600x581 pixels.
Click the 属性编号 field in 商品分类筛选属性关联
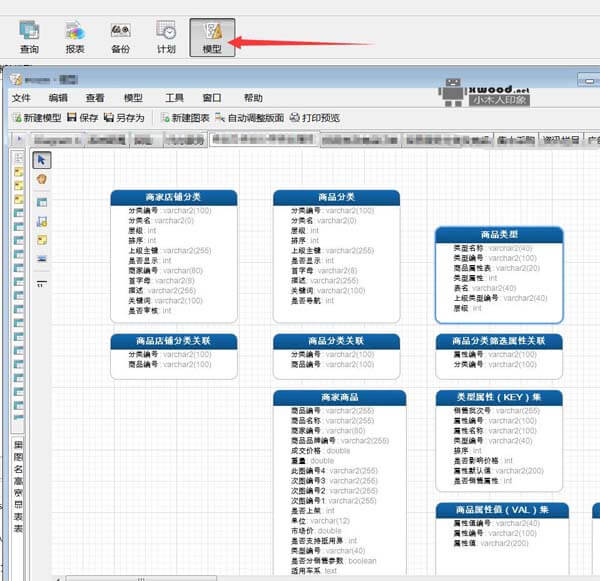pyautogui.click(x=495, y=354)
